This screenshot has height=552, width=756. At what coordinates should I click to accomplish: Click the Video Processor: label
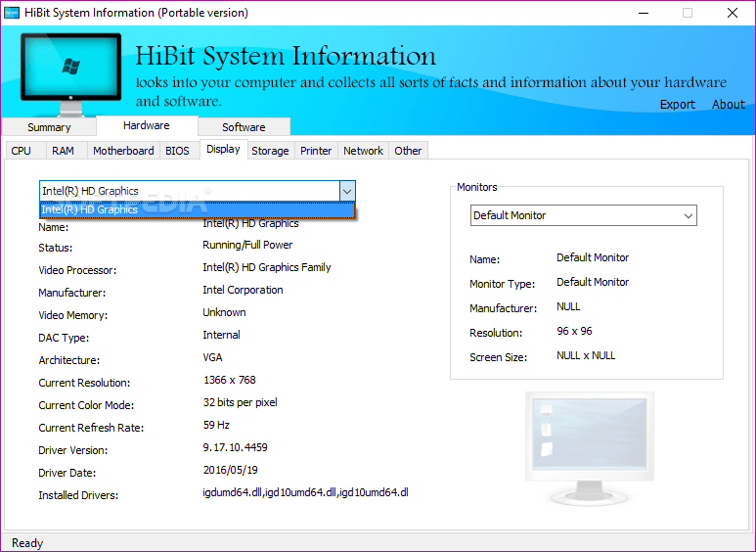77,270
